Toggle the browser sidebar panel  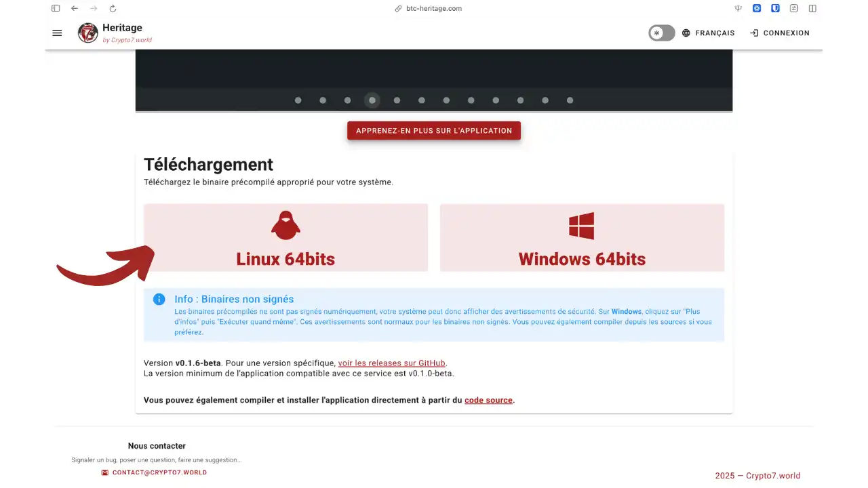coord(56,8)
